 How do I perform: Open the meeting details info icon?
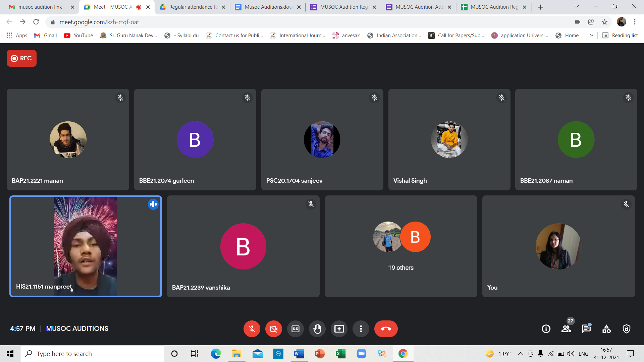tap(546, 329)
